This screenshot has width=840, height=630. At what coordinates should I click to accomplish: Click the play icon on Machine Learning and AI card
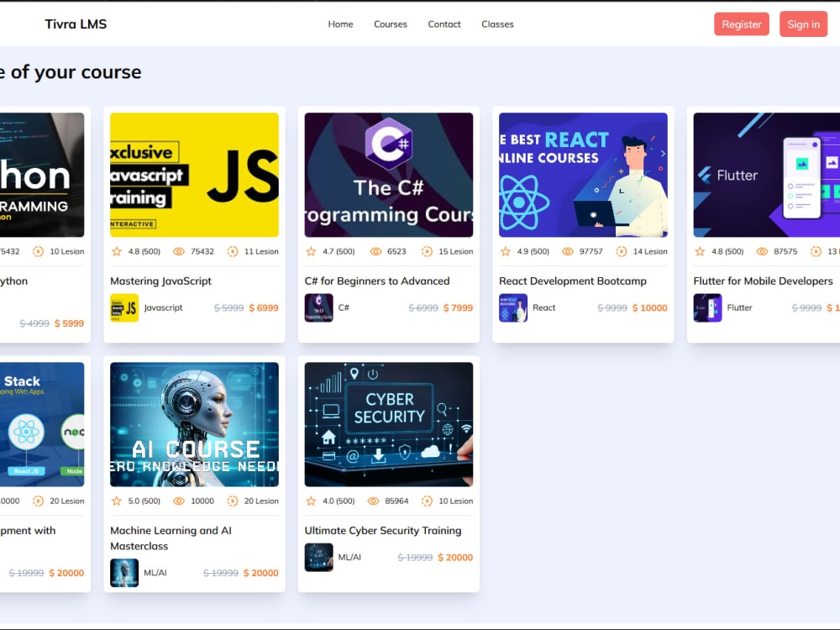[233, 501]
